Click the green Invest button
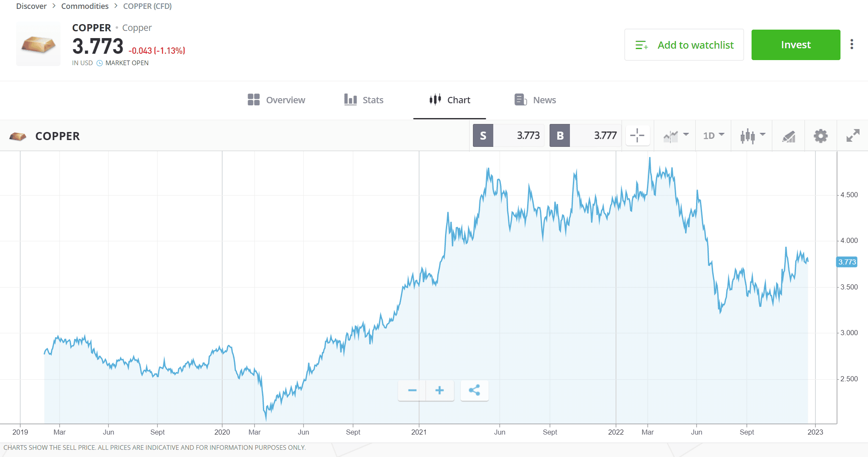Image resolution: width=868 pixels, height=457 pixels. click(796, 45)
